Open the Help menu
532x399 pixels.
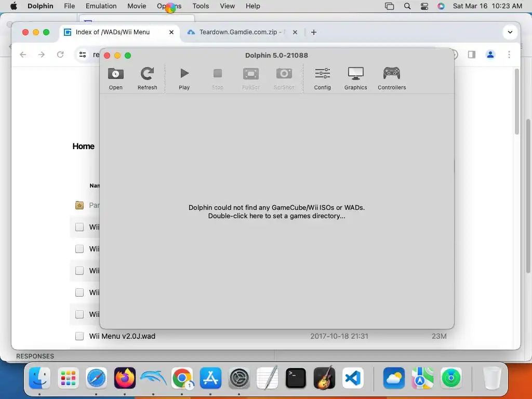(x=253, y=6)
